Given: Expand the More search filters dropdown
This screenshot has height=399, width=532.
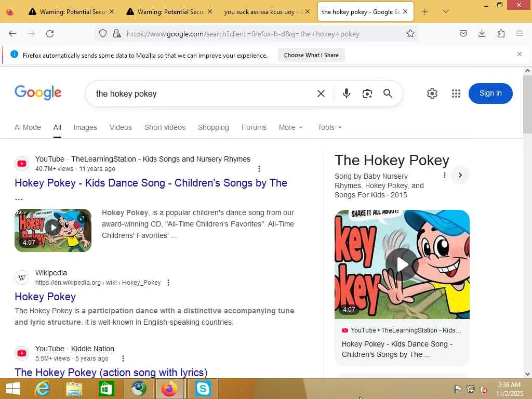Looking at the screenshot, I should (290, 127).
